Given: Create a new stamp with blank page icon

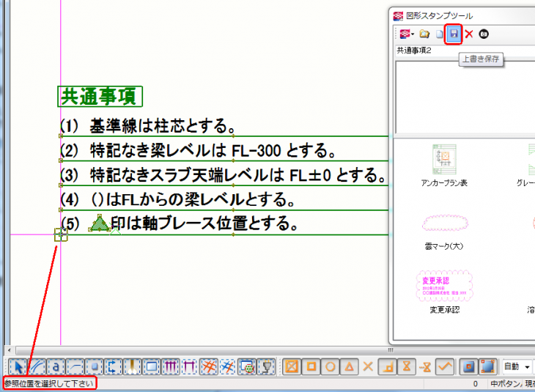Looking at the screenshot, I should pos(440,34).
